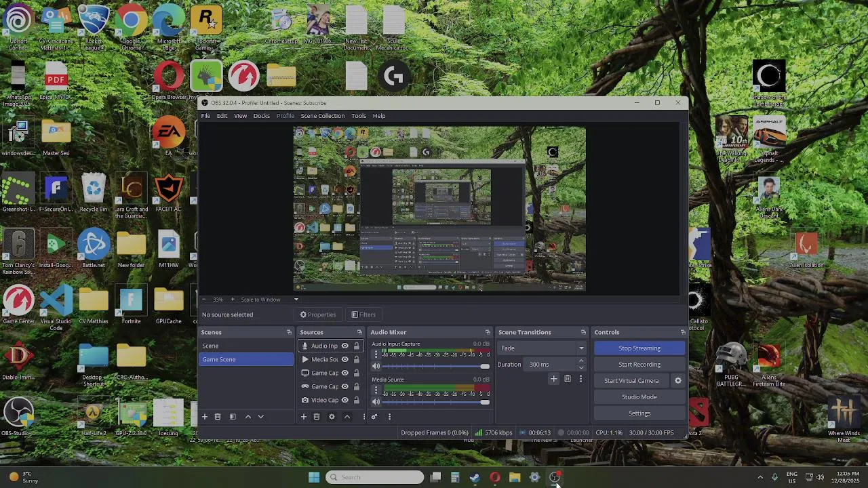
Task: Hide Game Capture source with monitor icon
Action: [x=344, y=373]
